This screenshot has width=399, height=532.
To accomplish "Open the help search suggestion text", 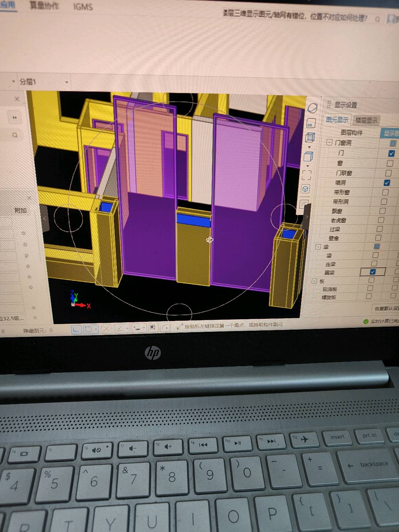I will pyautogui.click(x=295, y=16).
